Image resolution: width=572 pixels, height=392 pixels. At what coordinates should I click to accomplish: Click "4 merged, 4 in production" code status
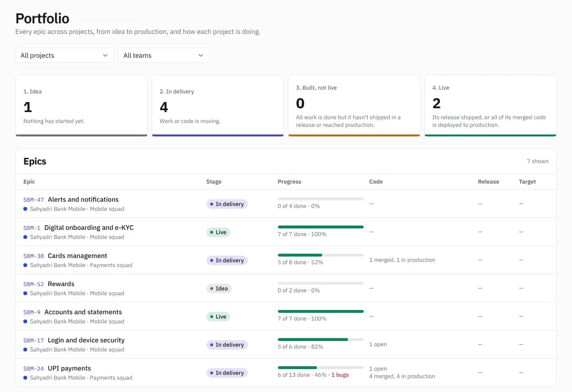point(402,376)
